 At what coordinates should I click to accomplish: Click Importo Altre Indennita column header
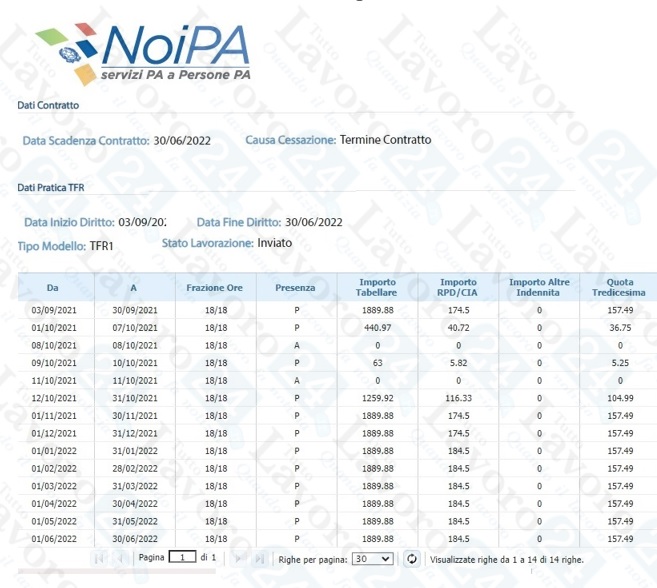pyautogui.click(x=539, y=288)
